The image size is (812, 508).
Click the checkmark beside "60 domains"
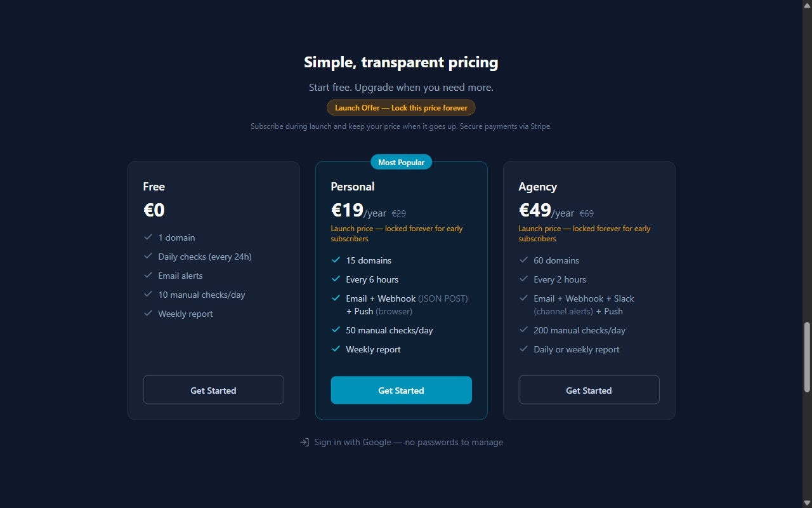(x=523, y=260)
